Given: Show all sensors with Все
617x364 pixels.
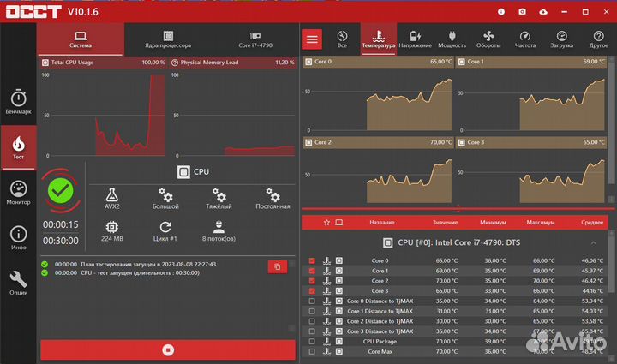Looking at the screenshot, I should (342, 39).
